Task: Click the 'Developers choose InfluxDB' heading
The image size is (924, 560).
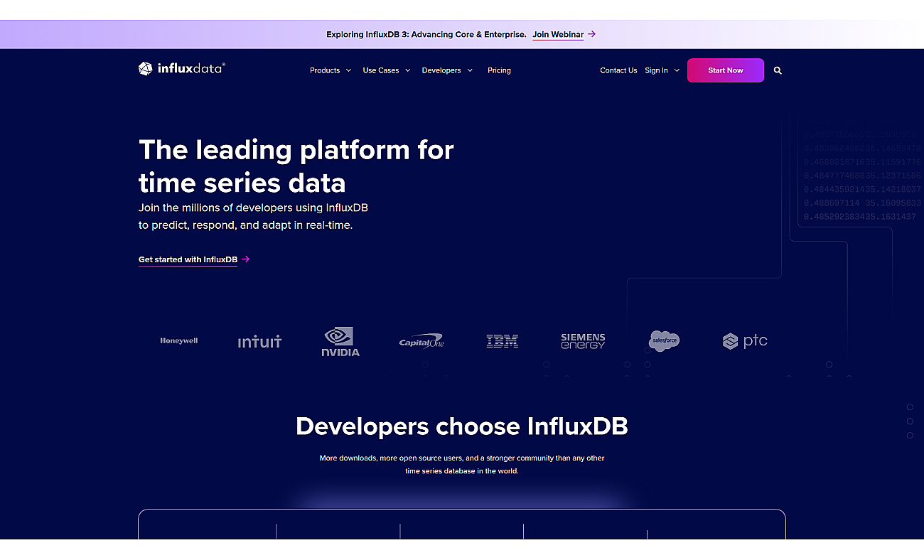Action: [462, 426]
